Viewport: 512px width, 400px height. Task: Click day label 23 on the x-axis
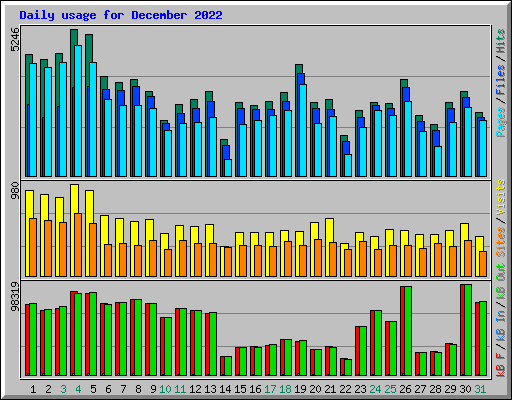[x=360, y=389]
